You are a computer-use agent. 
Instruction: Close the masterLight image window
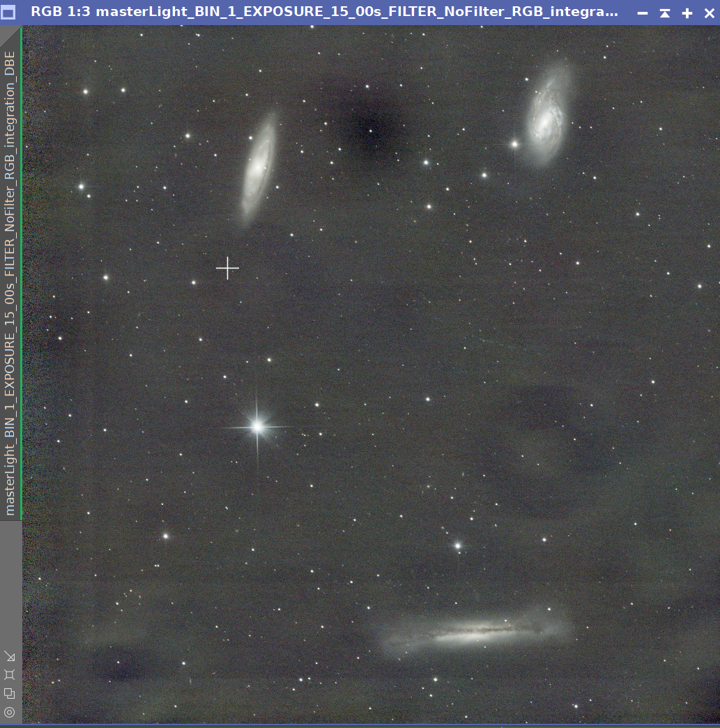[710, 13]
